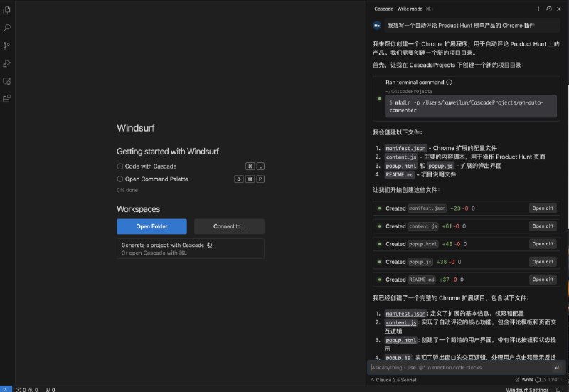Image resolution: width=569 pixels, height=392 pixels.
Task: Expand the Claude 3.5 Sonnet model selector
Action: coord(393,380)
